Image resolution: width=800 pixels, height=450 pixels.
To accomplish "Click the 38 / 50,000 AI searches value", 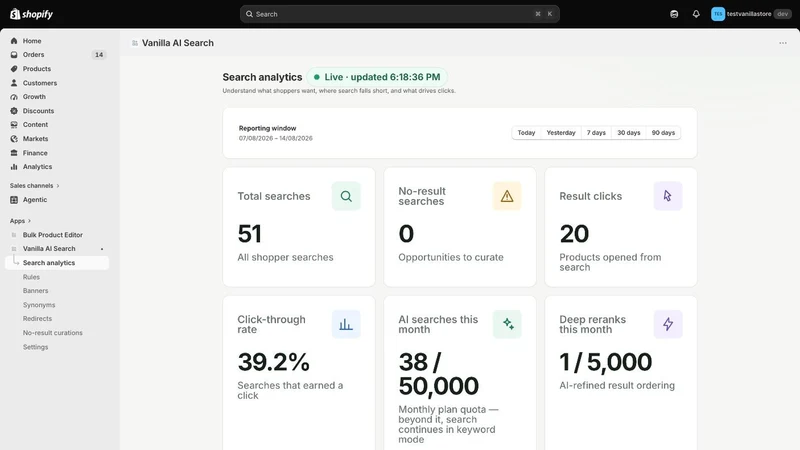I will [439, 374].
